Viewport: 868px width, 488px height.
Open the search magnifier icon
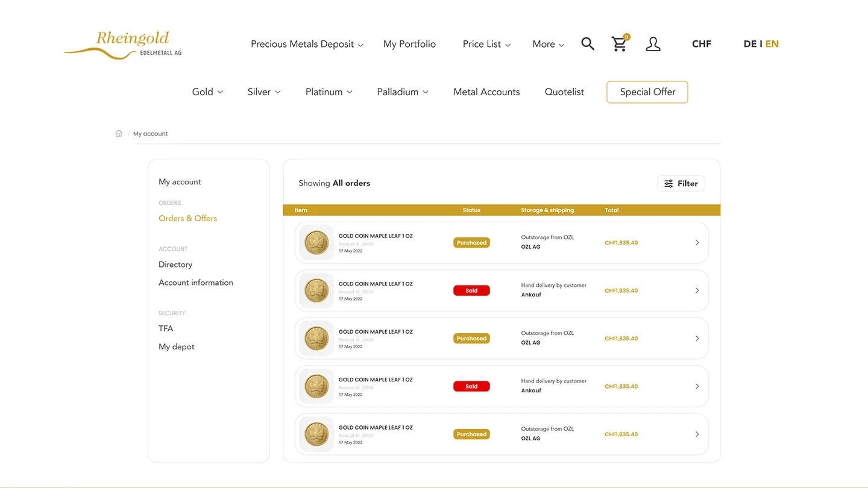[588, 43]
